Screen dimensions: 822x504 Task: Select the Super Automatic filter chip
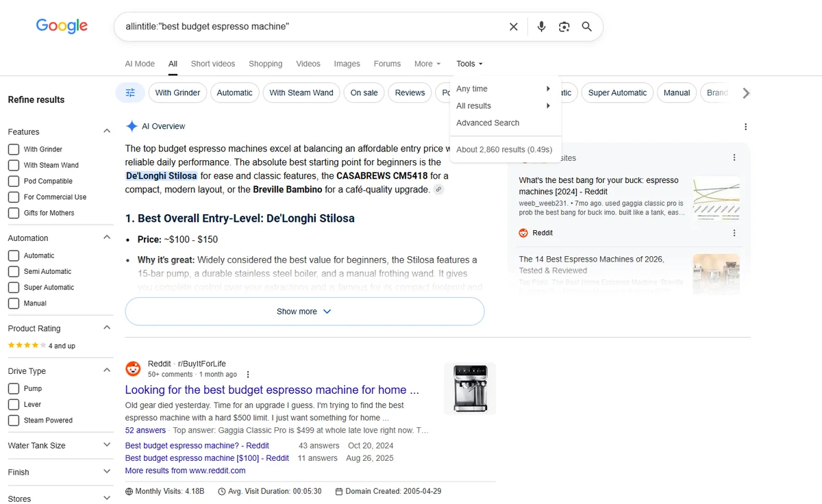click(x=617, y=92)
